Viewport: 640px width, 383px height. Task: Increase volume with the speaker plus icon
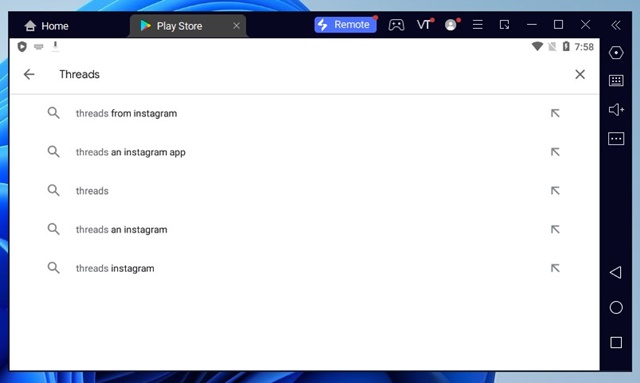coord(616,109)
